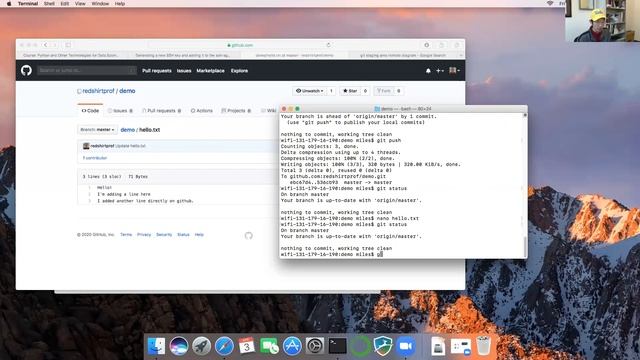
Task: Open the Edit menu
Action: (64, 3)
